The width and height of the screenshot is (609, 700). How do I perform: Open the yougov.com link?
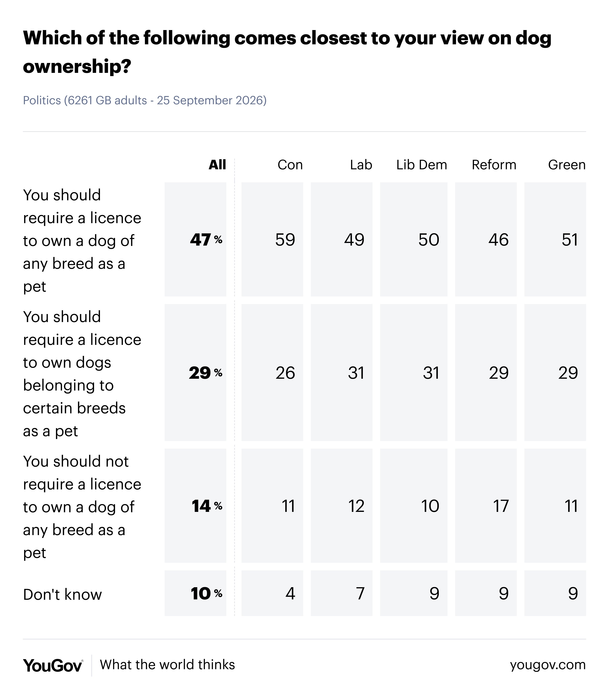tap(548, 665)
